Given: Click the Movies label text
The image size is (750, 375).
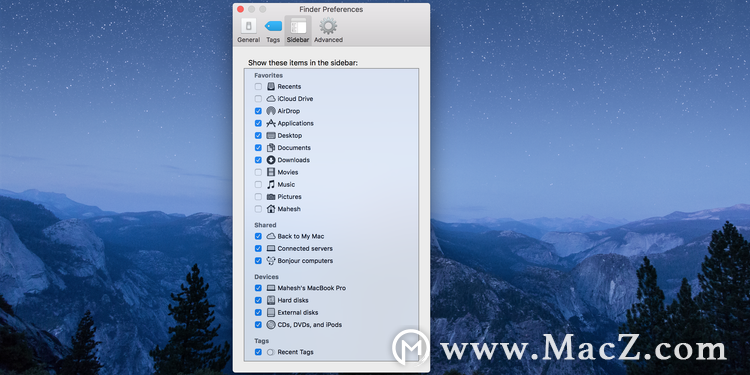Looking at the screenshot, I should [x=288, y=172].
